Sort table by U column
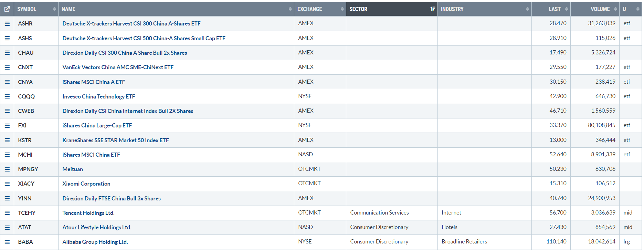 [630, 9]
